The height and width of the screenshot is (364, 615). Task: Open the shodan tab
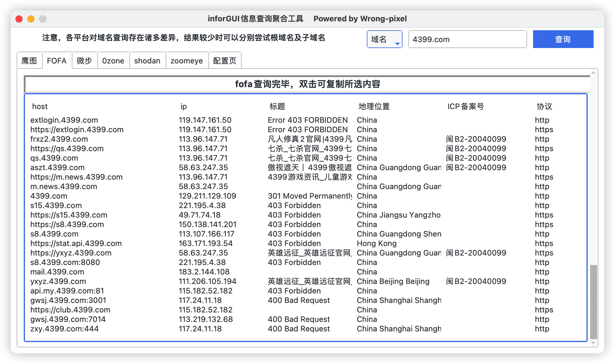[147, 61]
